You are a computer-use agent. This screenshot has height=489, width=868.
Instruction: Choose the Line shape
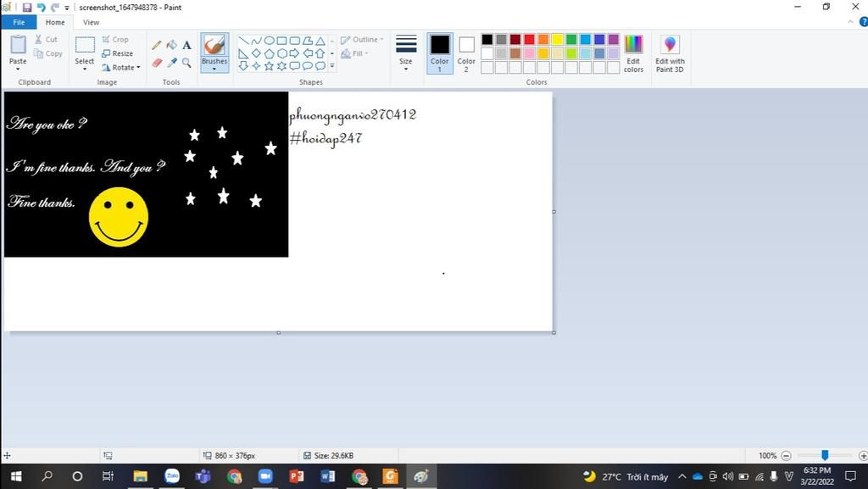[x=243, y=41]
